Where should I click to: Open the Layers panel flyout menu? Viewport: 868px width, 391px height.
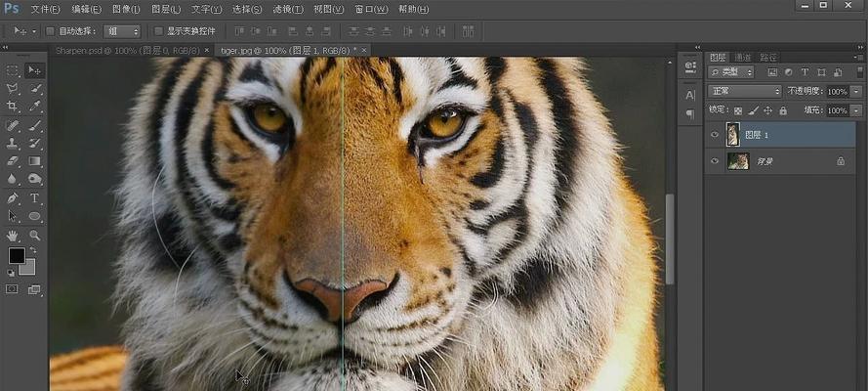[858, 57]
